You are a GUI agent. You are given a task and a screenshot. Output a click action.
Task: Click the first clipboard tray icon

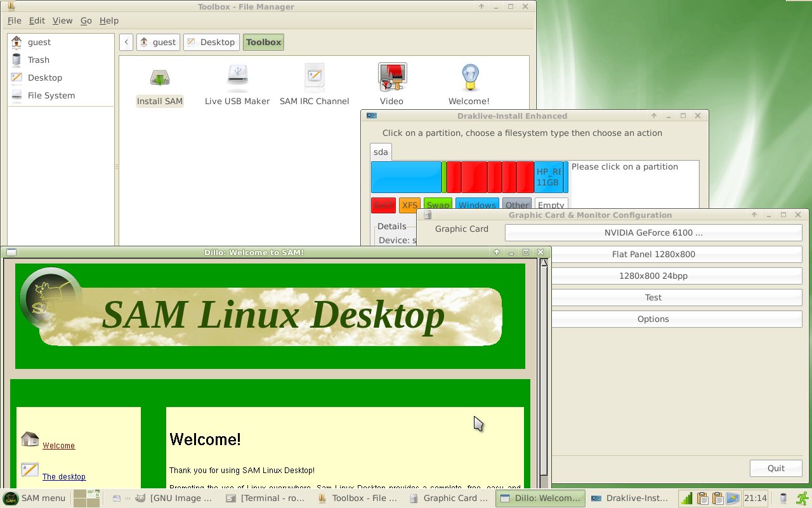coord(702,498)
